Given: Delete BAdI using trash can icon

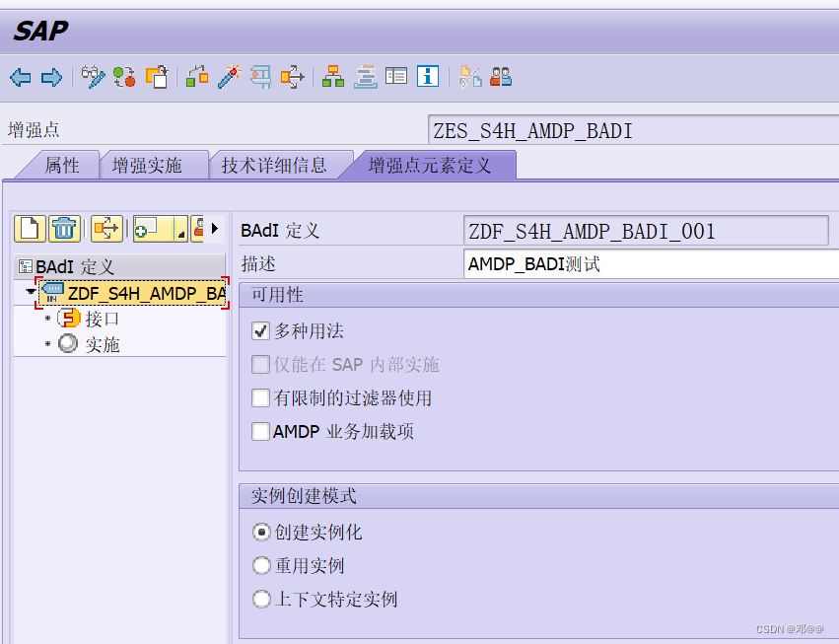Looking at the screenshot, I should pos(64,229).
